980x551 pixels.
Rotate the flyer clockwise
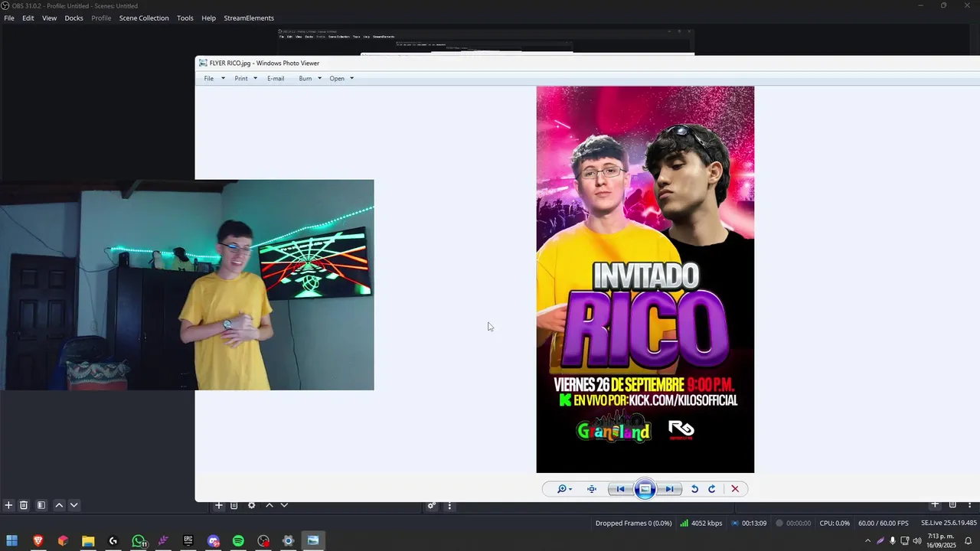tap(711, 489)
